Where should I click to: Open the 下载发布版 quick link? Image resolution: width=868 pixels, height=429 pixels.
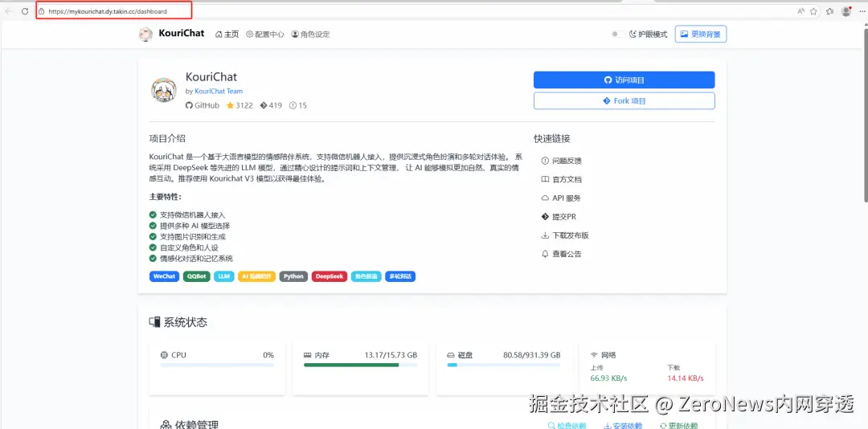[x=565, y=235]
